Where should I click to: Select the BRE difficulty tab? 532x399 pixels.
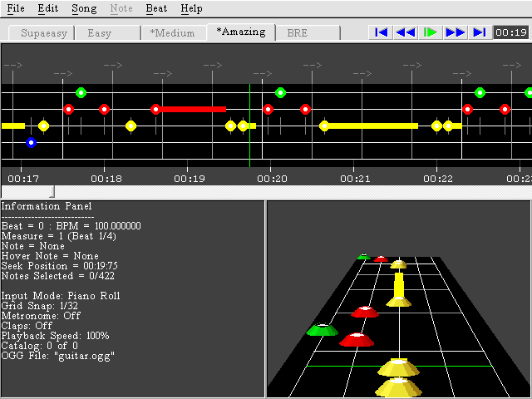(297, 33)
